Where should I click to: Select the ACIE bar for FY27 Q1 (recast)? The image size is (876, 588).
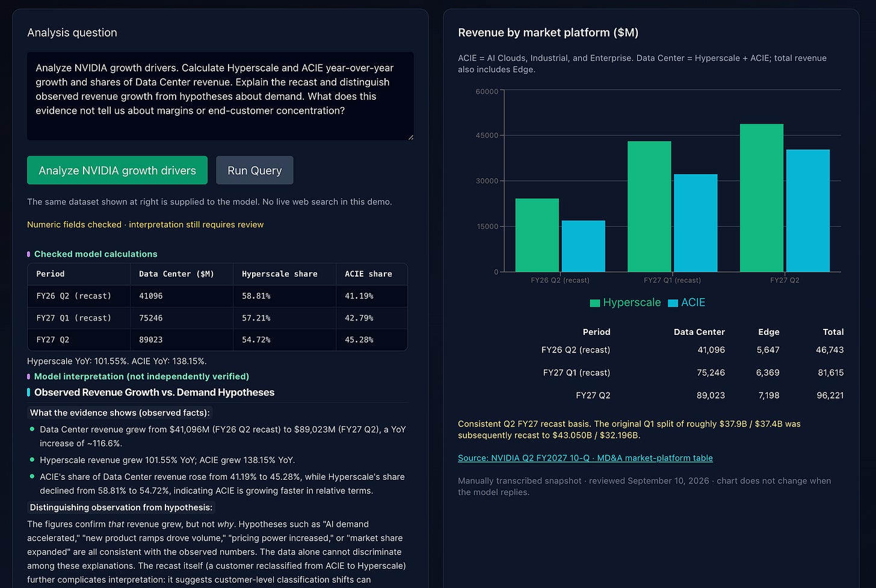click(x=696, y=223)
